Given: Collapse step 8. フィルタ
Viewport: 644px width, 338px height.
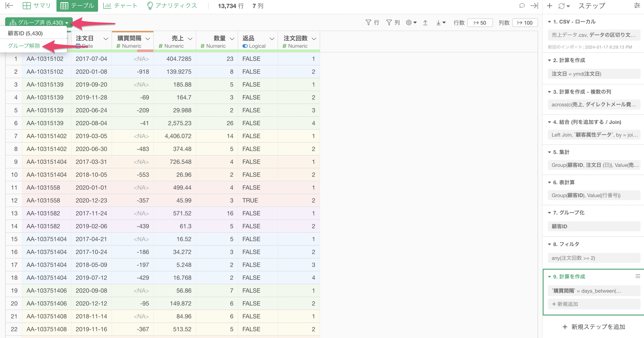Looking at the screenshot, I should pos(550,244).
